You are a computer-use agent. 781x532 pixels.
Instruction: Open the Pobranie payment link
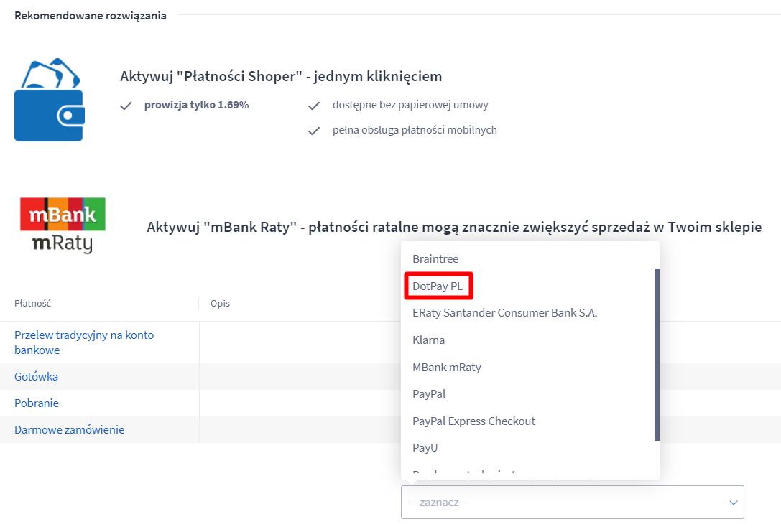tap(37, 403)
